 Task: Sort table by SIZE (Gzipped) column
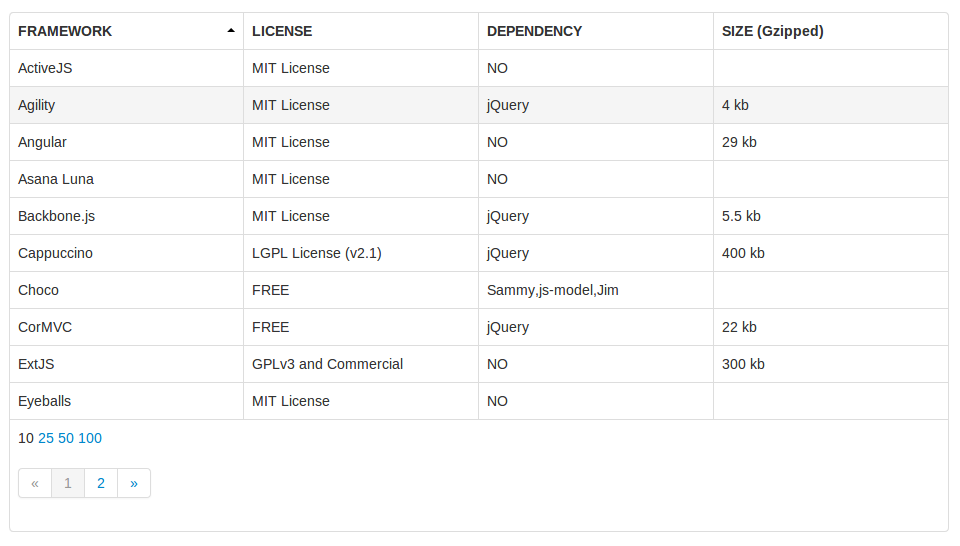click(773, 31)
